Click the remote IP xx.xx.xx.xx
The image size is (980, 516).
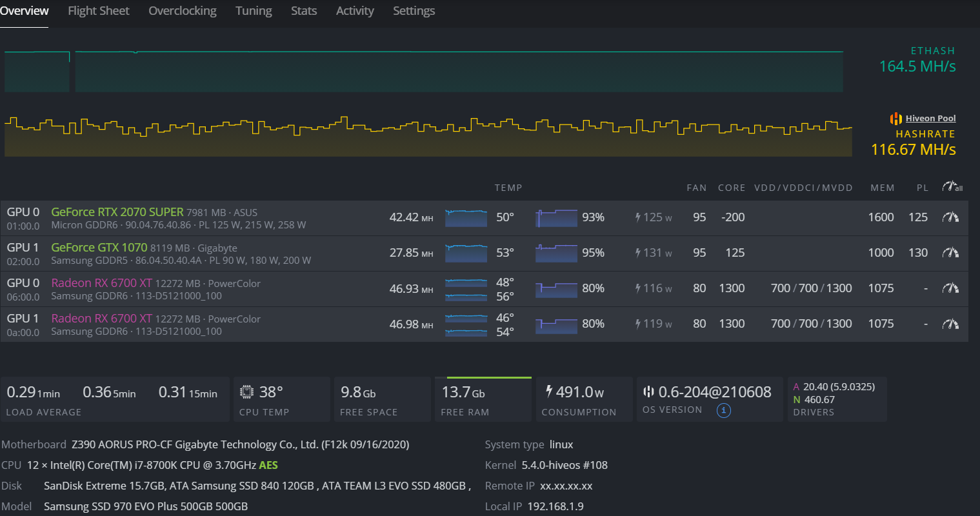566,486
